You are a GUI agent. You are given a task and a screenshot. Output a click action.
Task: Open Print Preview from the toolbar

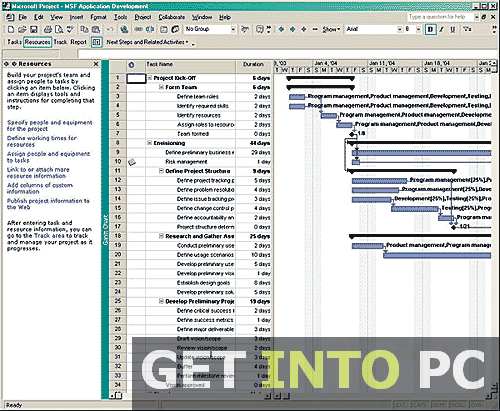coord(59,29)
